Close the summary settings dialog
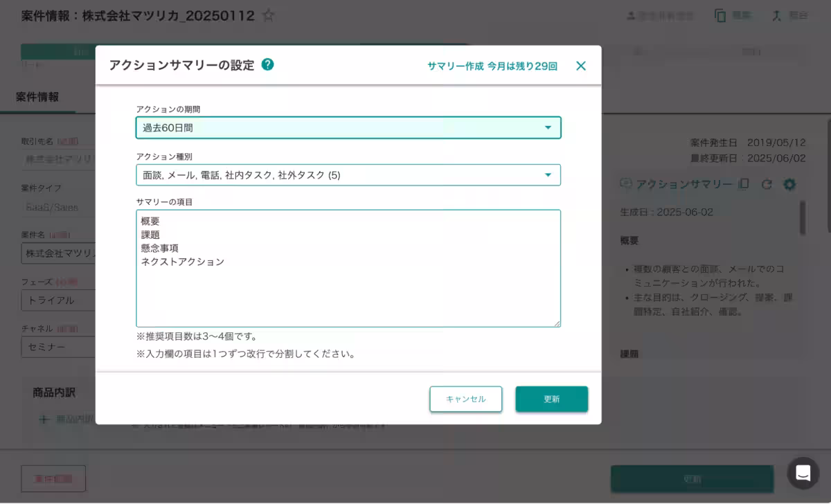Viewport: 831px width, 504px height. (x=581, y=65)
